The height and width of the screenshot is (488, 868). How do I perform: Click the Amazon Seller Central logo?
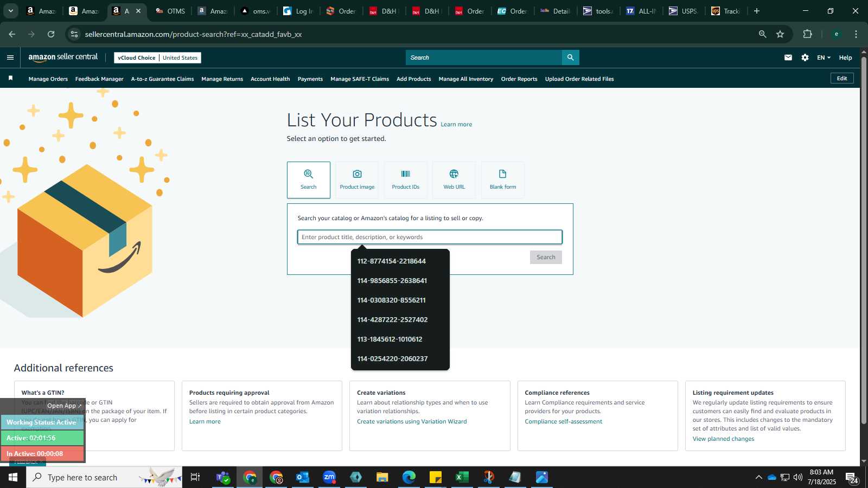63,57
